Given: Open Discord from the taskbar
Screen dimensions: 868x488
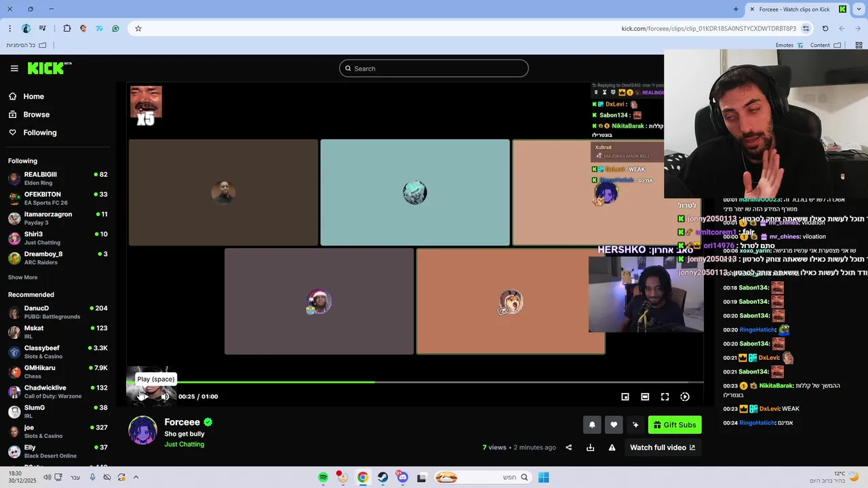Looking at the screenshot, I should (x=403, y=478).
